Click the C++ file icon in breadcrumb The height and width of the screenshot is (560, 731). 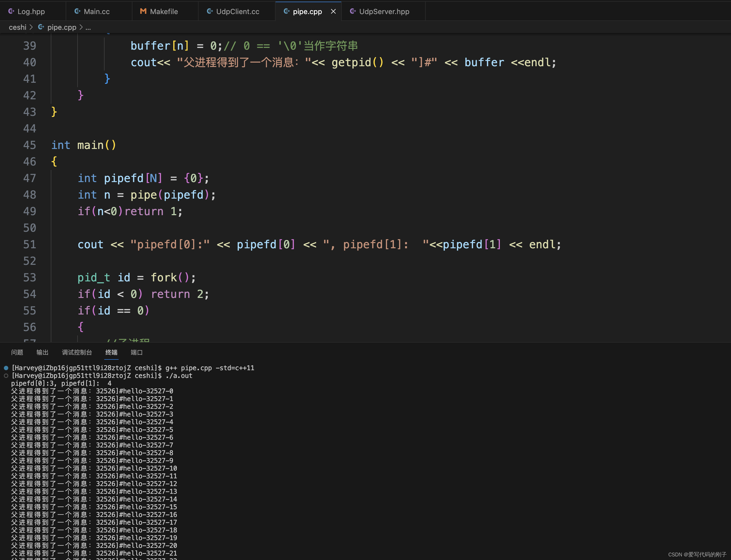41,27
